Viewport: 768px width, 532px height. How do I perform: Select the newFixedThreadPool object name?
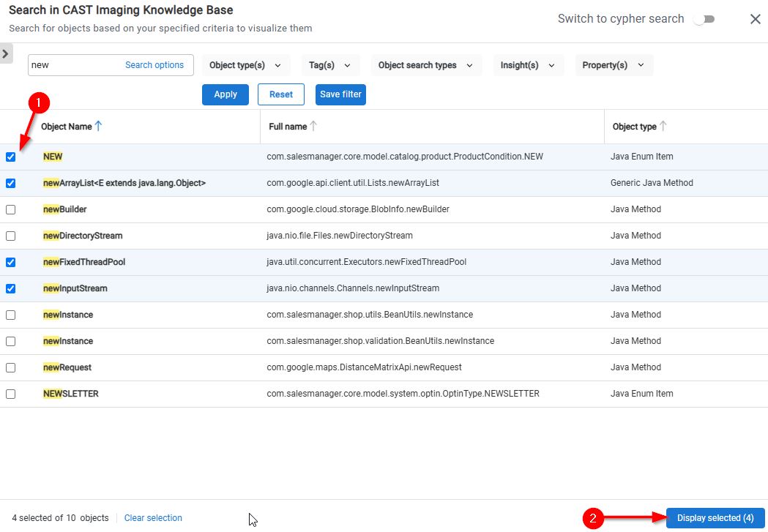(x=84, y=262)
